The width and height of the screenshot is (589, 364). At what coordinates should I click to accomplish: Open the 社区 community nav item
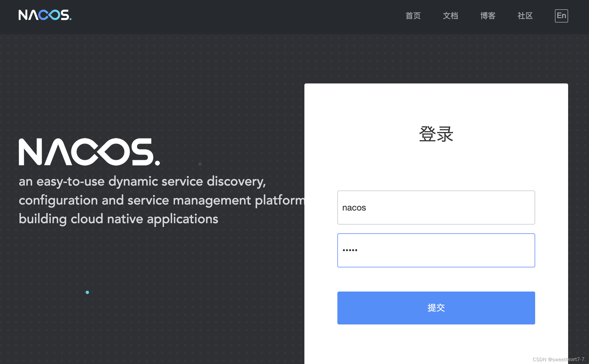tap(525, 16)
